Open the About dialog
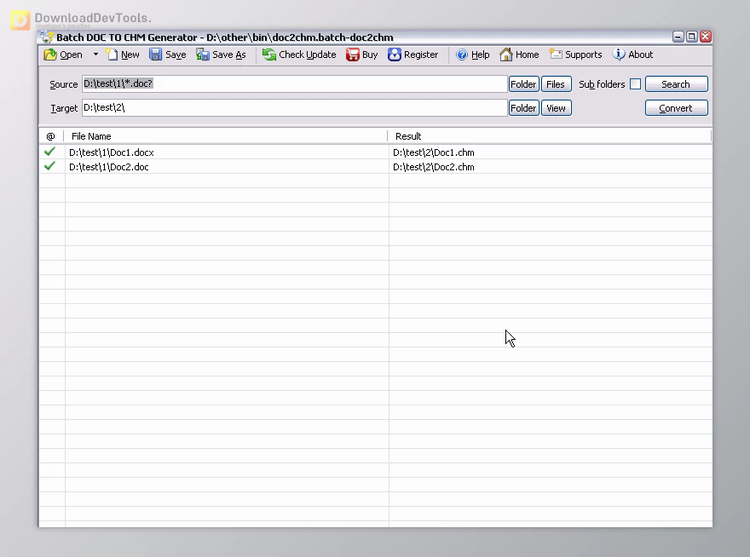The image size is (750, 557). [x=633, y=55]
